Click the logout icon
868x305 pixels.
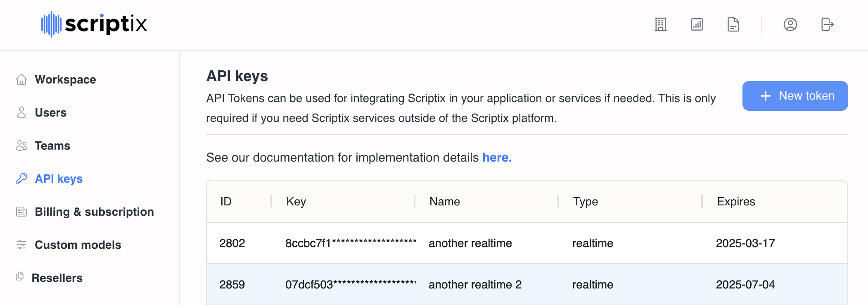[827, 24]
